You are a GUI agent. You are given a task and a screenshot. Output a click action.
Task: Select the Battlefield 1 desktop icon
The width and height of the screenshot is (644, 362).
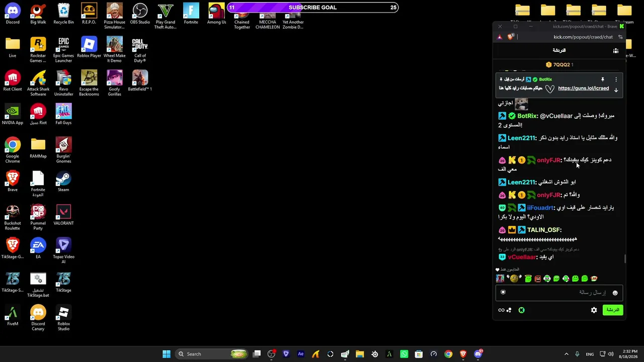click(140, 81)
